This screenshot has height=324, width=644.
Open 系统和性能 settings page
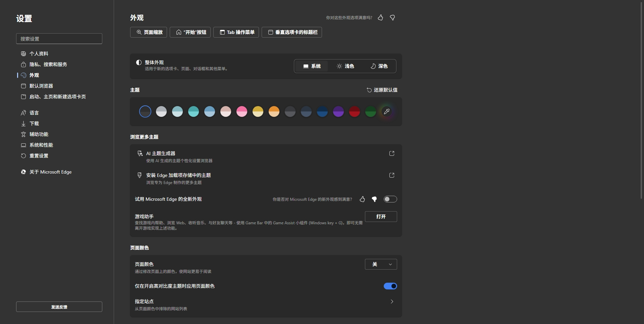pyautogui.click(x=41, y=145)
